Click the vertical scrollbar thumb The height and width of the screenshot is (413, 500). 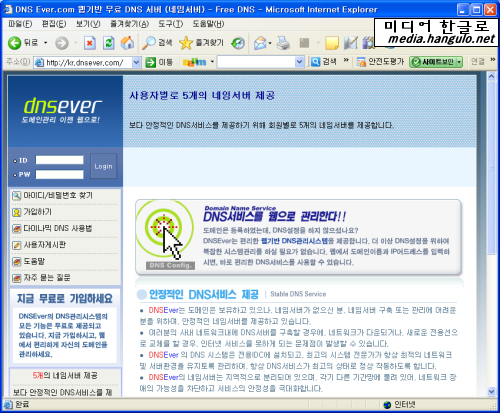[491, 168]
